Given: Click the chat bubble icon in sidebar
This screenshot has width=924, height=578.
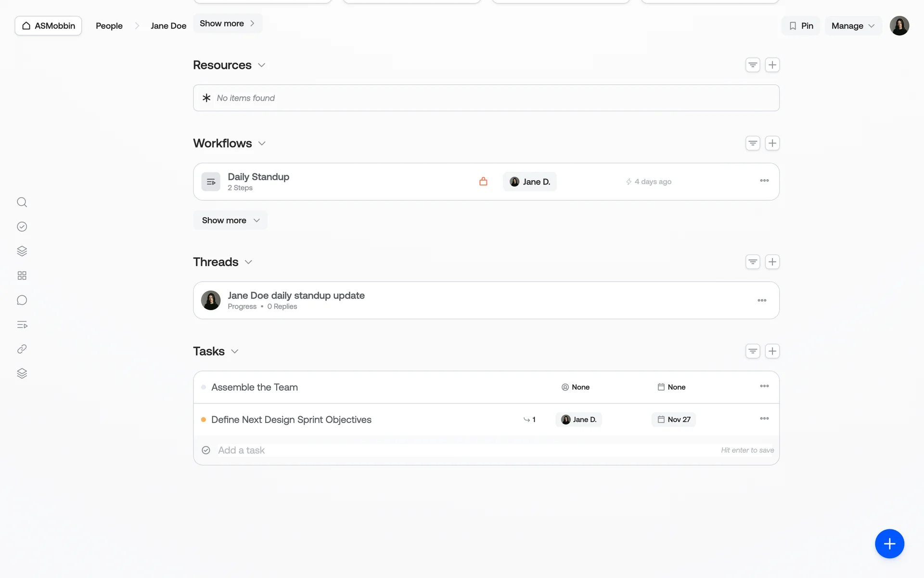Looking at the screenshot, I should click(22, 300).
